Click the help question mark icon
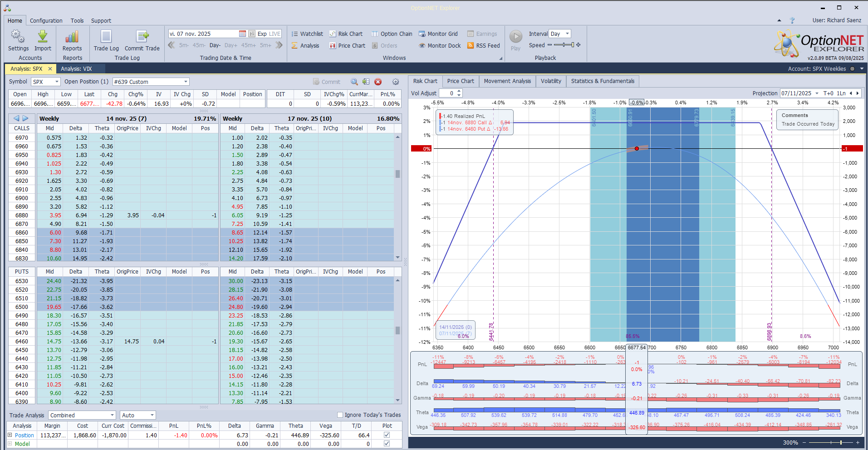Image resolution: width=868 pixels, height=450 pixels. click(792, 20)
